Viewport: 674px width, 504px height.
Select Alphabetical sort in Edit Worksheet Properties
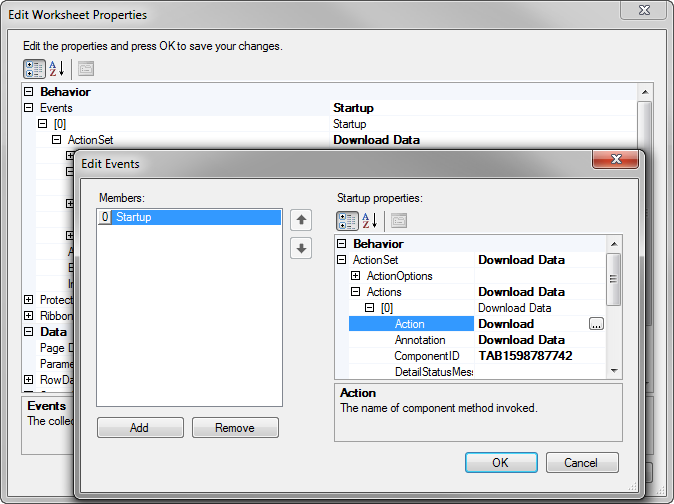tap(57, 69)
